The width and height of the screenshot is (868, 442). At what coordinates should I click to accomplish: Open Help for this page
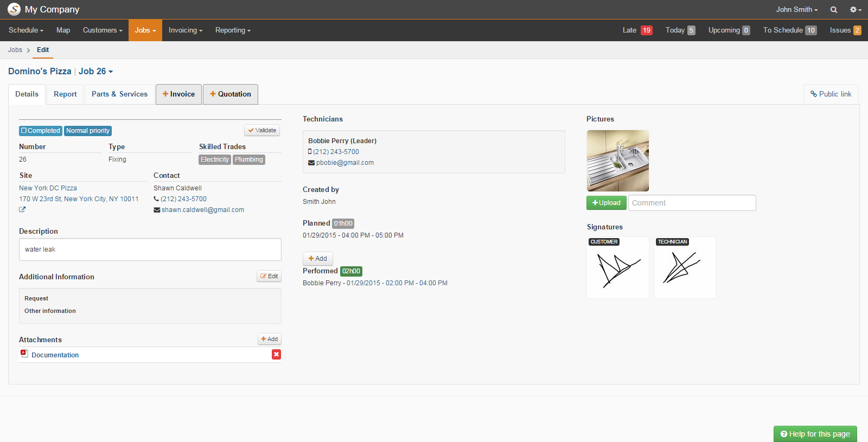815,434
